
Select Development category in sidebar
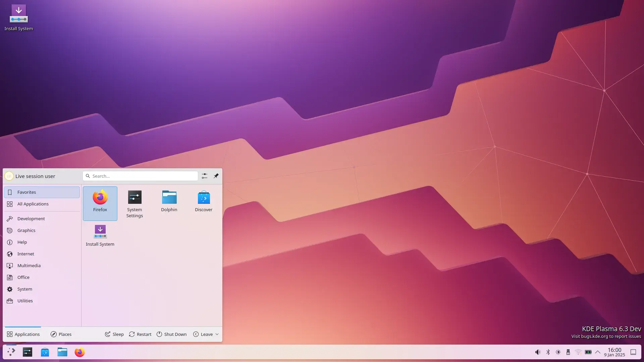point(31,218)
